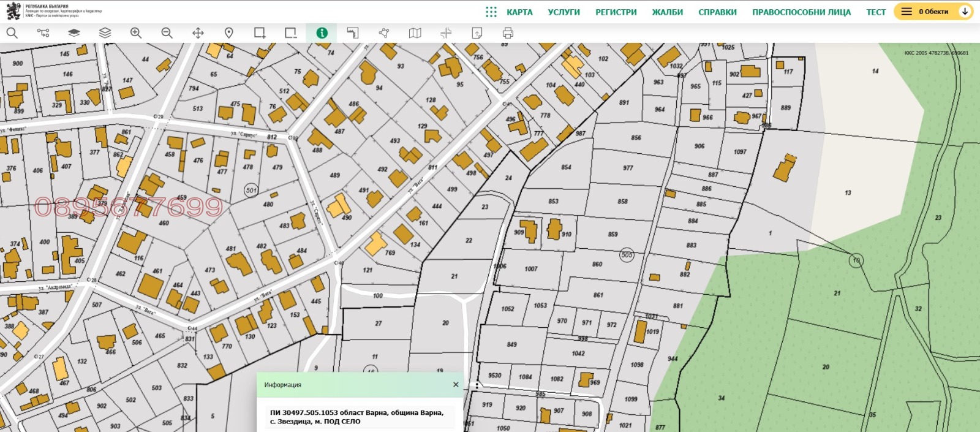Expand the 0 Обекти download arrow

click(965, 12)
